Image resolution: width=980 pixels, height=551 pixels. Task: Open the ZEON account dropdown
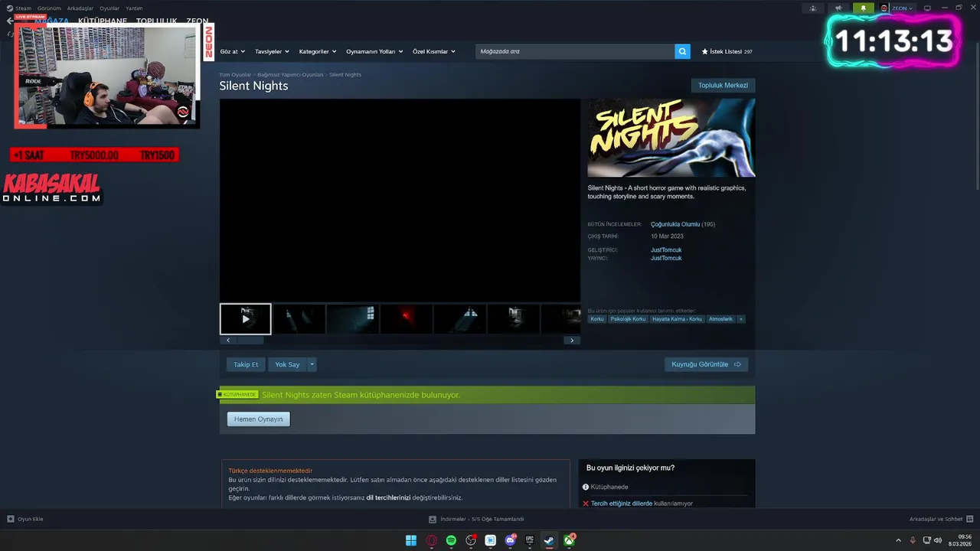[x=902, y=8]
